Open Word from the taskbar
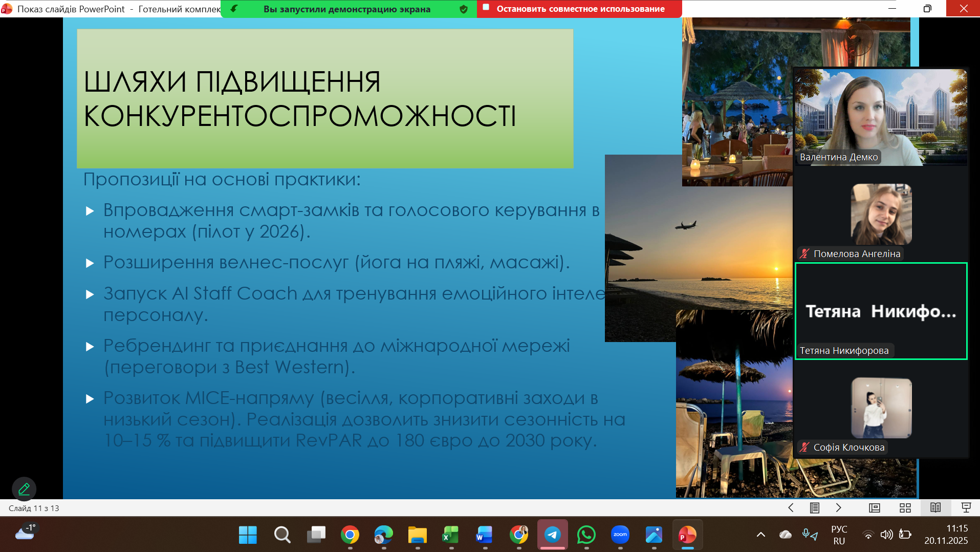The height and width of the screenshot is (552, 980). point(485,535)
